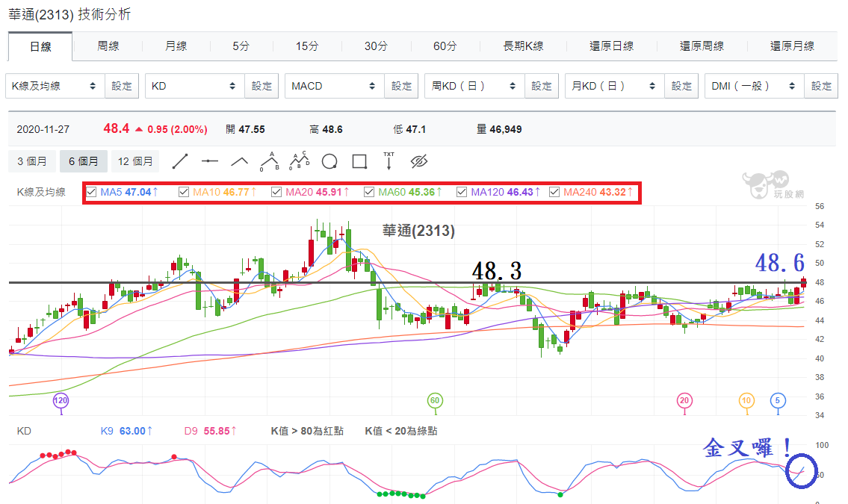Open the 5分 chart tab
The width and height of the screenshot is (848, 504).
click(241, 46)
